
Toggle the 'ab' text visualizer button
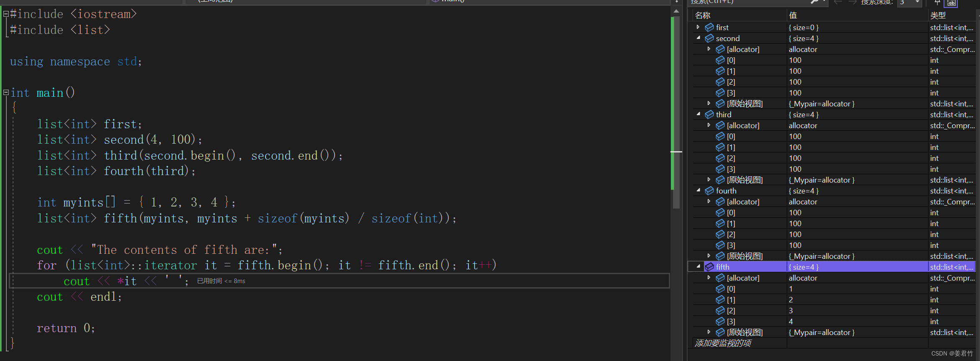coord(951,3)
